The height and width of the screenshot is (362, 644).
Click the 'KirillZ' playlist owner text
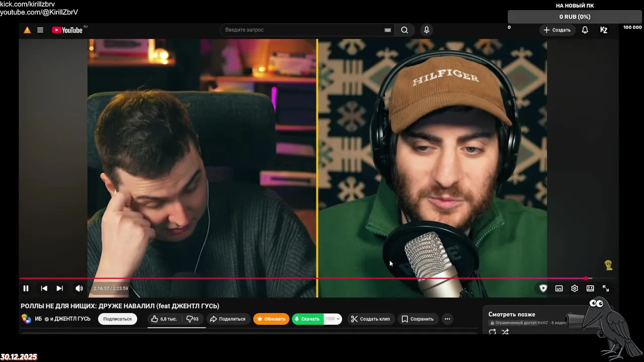coord(544,322)
